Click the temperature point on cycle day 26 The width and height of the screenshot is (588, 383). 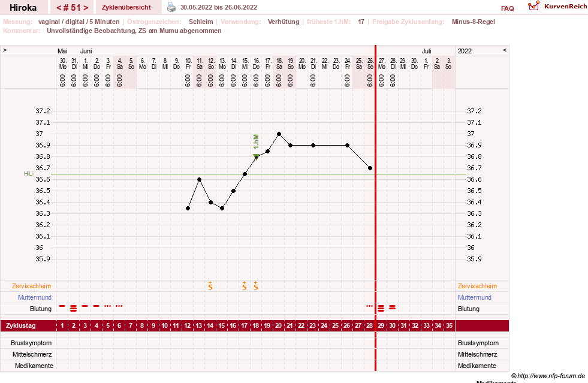point(347,145)
